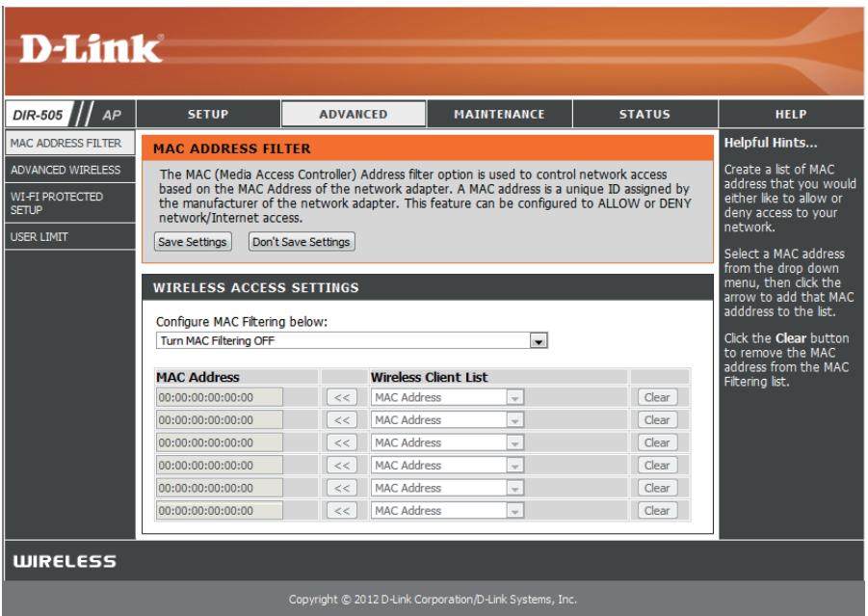This screenshot has height=616, width=868.
Task: Click the WIRELESS ACCESS SETTINGS section header
Action: (428, 287)
